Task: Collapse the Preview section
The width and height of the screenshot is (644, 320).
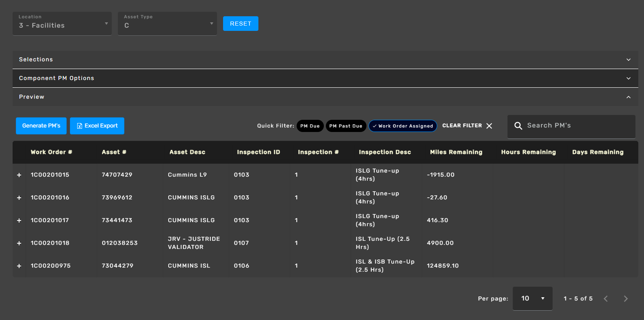Action: pyautogui.click(x=628, y=97)
